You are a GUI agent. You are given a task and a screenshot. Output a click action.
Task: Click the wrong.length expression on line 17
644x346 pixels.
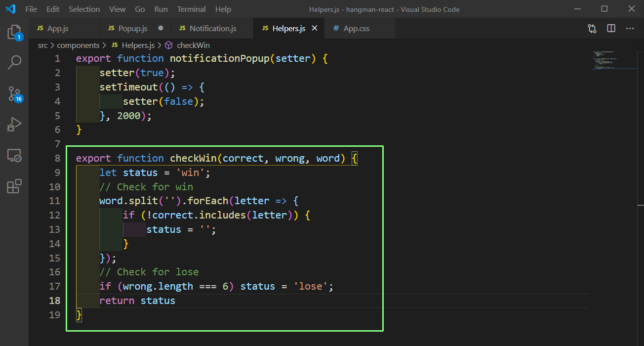(158, 286)
